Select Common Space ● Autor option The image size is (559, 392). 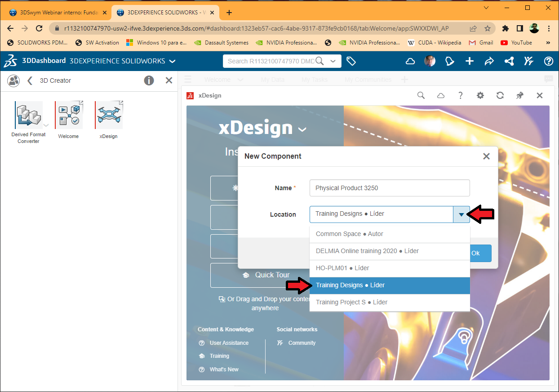(x=390, y=234)
